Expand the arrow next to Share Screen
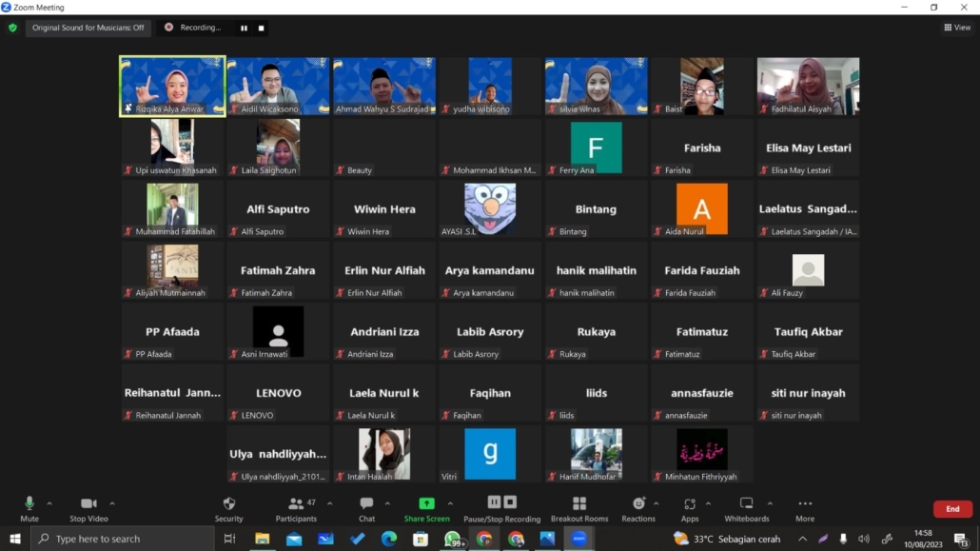The width and height of the screenshot is (980, 551). tap(450, 503)
